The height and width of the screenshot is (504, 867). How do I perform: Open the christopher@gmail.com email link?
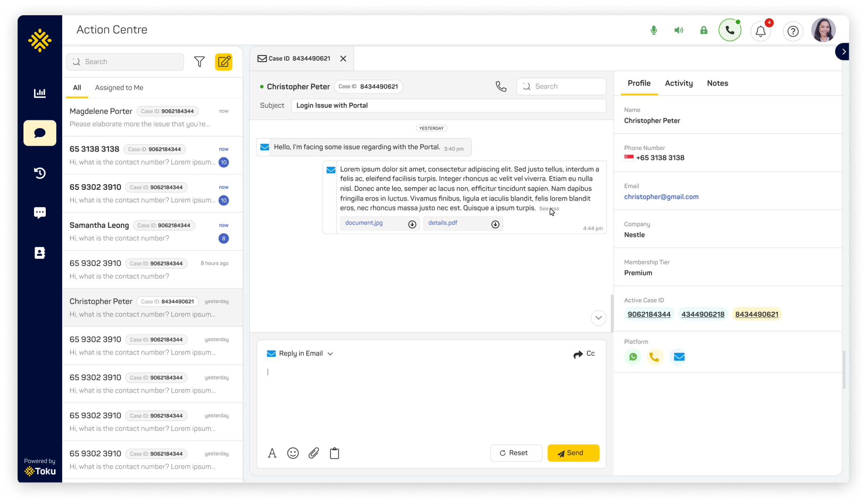tap(661, 197)
